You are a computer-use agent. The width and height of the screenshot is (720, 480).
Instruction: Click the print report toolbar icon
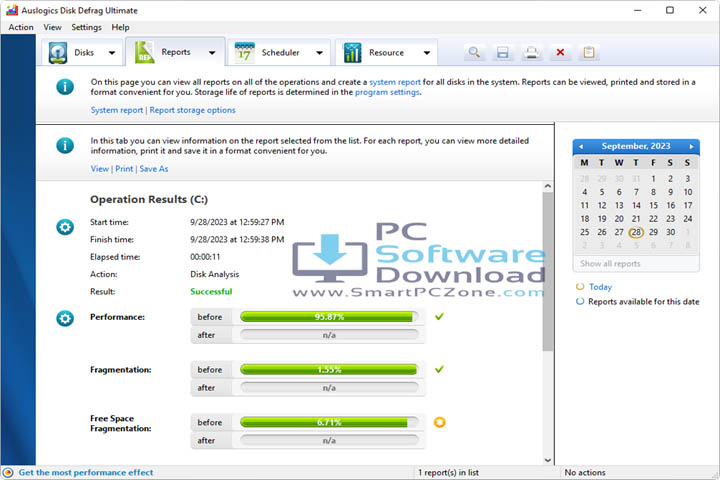(532, 52)
